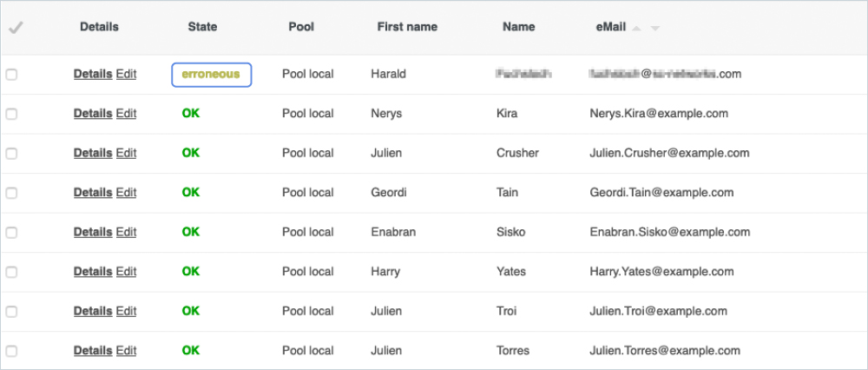Click the First name column header

click(x=405, y=27)
